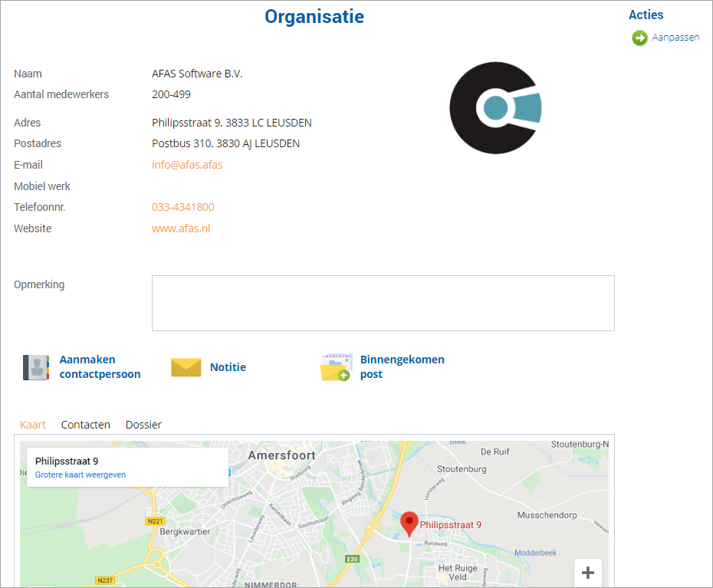
Task: Click inside the Opmerking text box
Action: coord(383,303)
